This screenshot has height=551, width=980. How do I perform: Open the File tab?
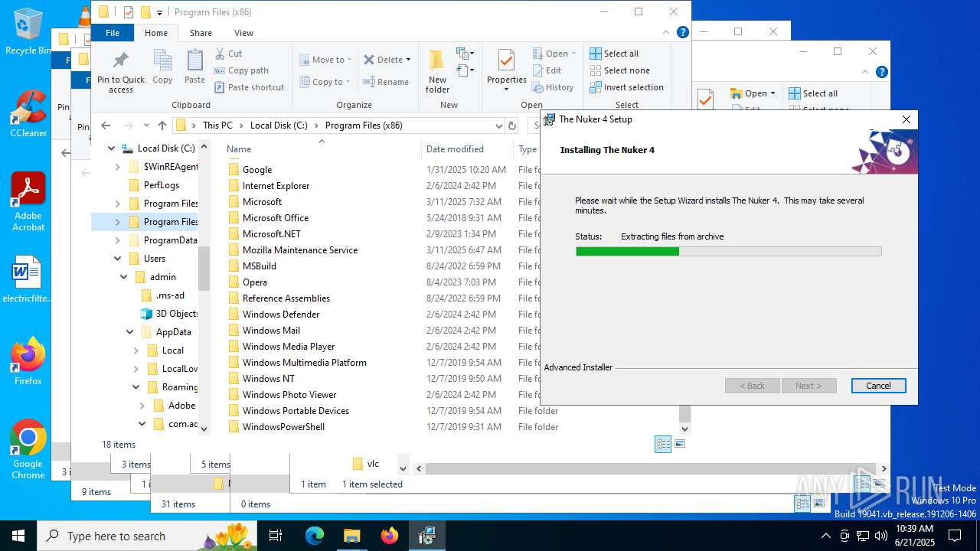pyautogui.click(x=113, y=33)
